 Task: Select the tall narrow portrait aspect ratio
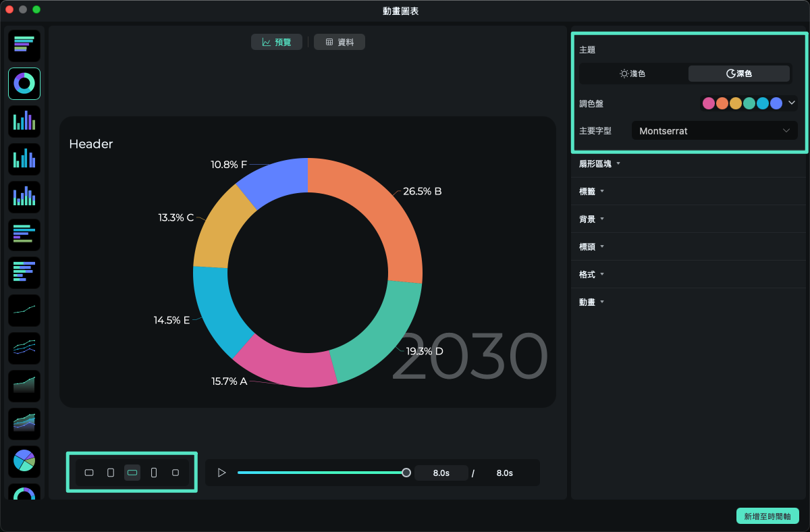[154, 473]
